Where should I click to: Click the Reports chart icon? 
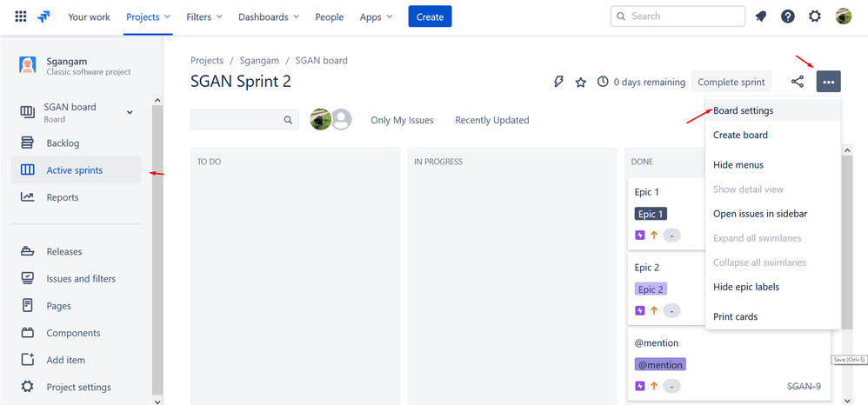27,197
